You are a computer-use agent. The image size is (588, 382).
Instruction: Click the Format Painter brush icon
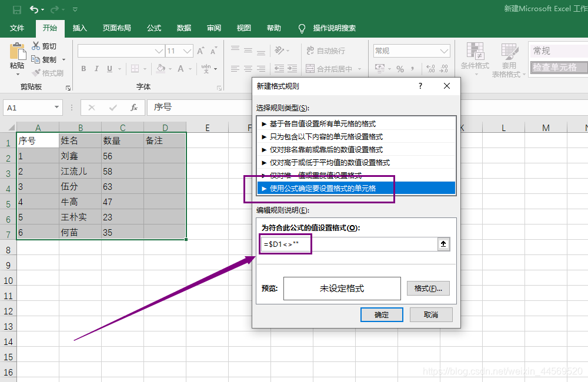click(36, 73)
